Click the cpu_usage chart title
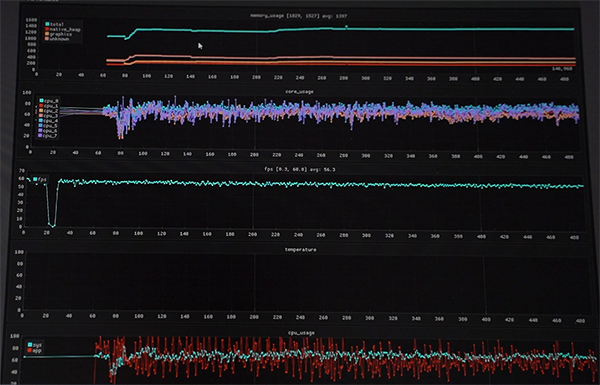This screenshot has height=385, width=600. (x=301, y=333)
